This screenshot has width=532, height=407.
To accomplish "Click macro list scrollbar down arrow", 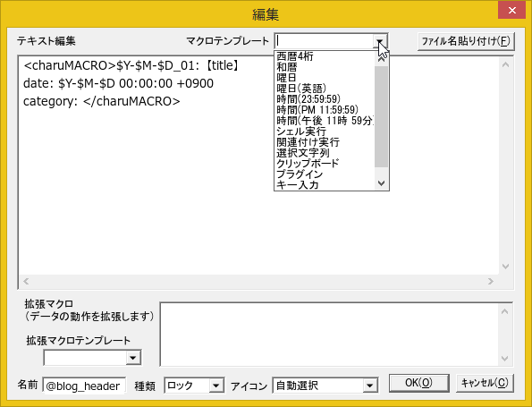I will pyautogui.click(x=381, y=183).
